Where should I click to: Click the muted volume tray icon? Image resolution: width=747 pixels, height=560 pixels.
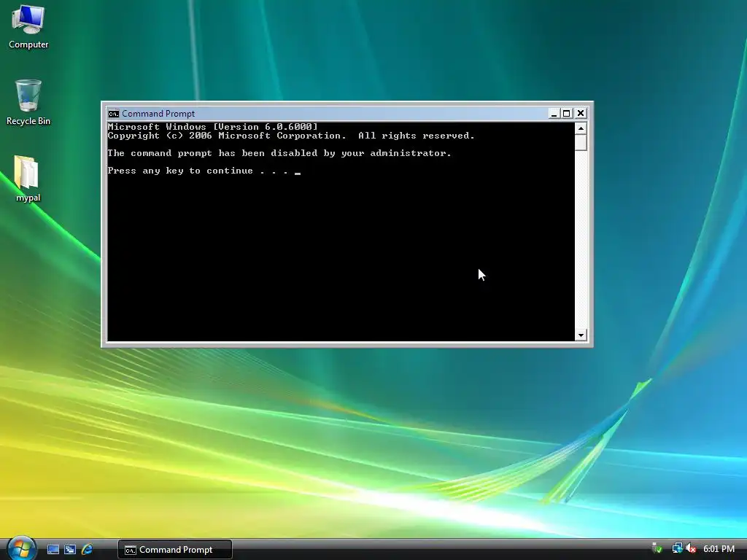691,548
